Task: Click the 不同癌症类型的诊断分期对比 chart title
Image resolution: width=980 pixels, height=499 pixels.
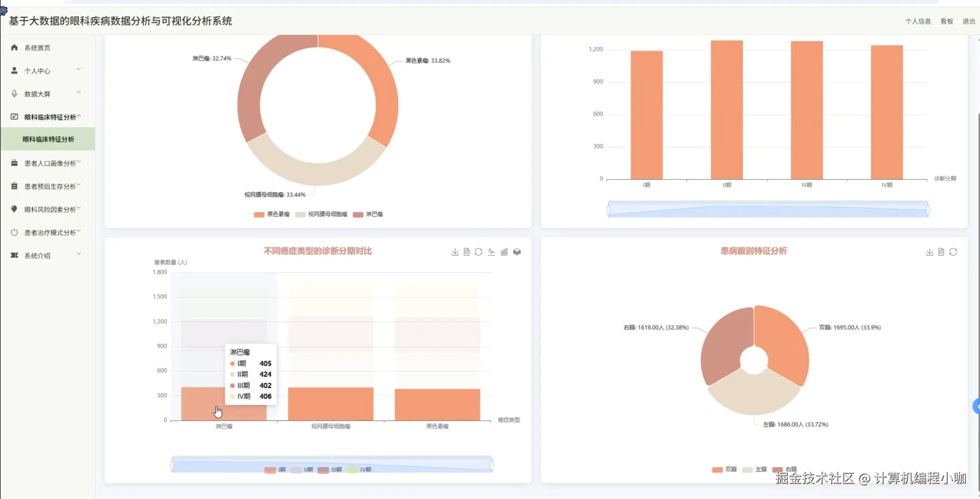Action: pyautogui.click(x=318, y=251)
